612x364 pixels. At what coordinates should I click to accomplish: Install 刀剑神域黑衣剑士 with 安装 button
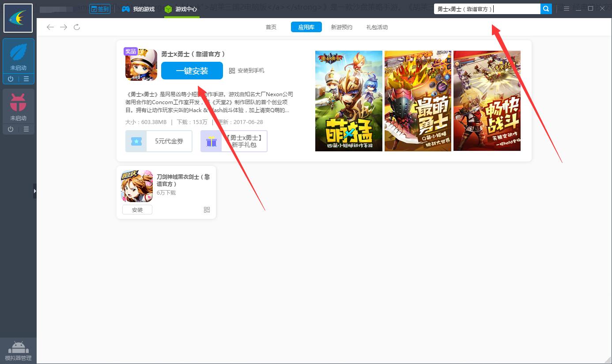(137, 210)
